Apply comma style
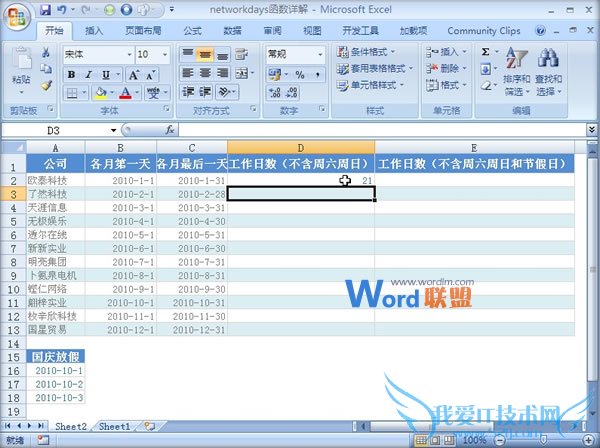 click(318, 75)
